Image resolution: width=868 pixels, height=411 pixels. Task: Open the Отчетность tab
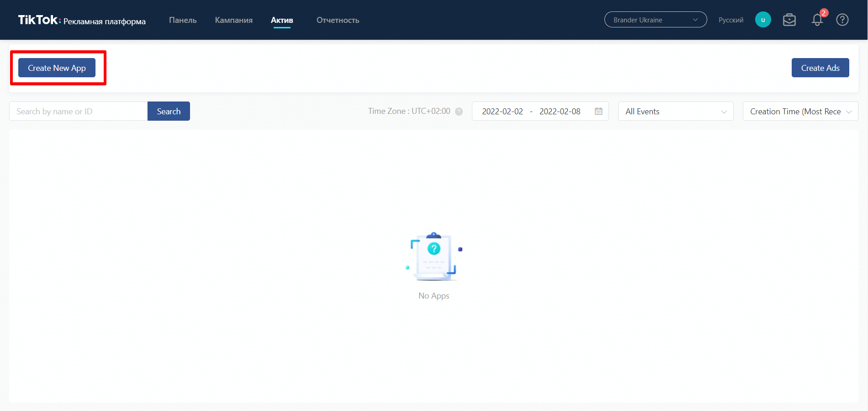tap(338, 20)
